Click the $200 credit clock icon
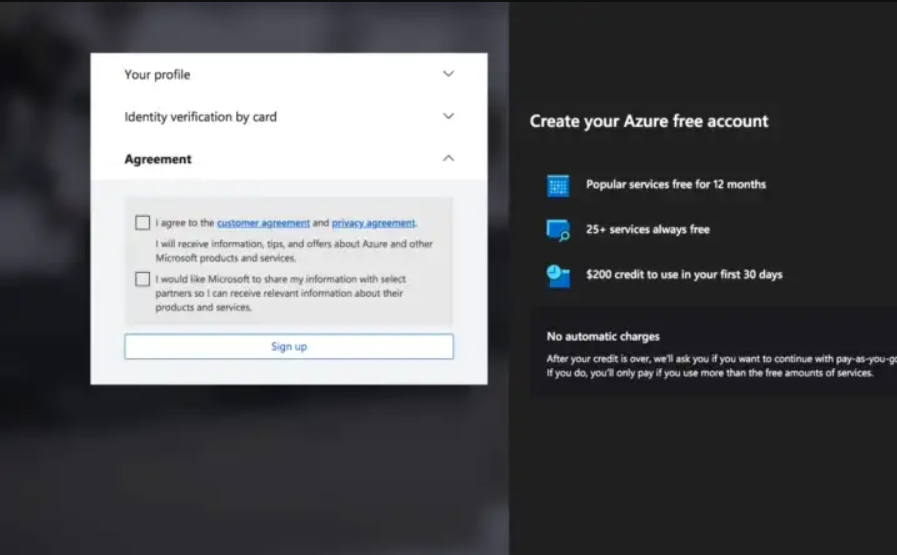The height and width of the screenshot is (555, 897). tap(558, 275)
